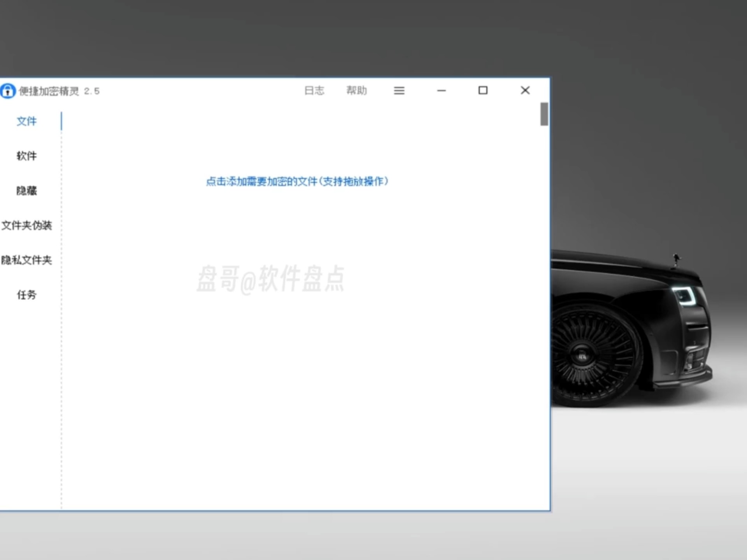Switch to the 隐藏 tab

[x=27, y=191]
